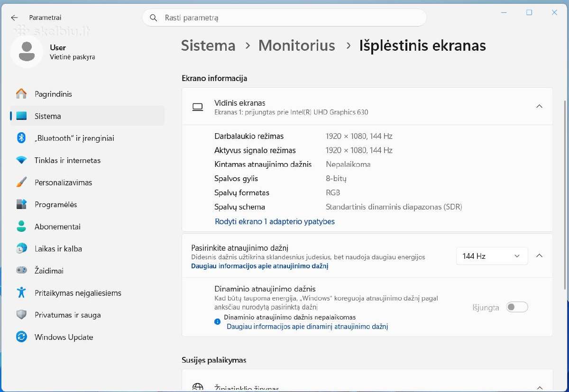Click Standartinis dinaminis diapazonas (SDR) value
Image resolution: width=569 pixels, height=392 pixels.
394,207
